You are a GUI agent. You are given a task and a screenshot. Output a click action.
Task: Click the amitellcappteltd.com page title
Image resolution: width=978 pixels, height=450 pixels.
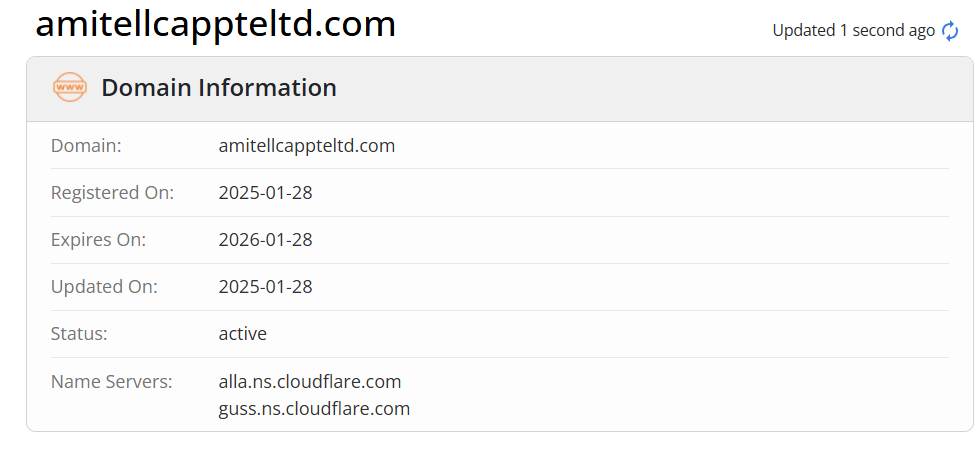pyautogui.click(x=216, y=24)
